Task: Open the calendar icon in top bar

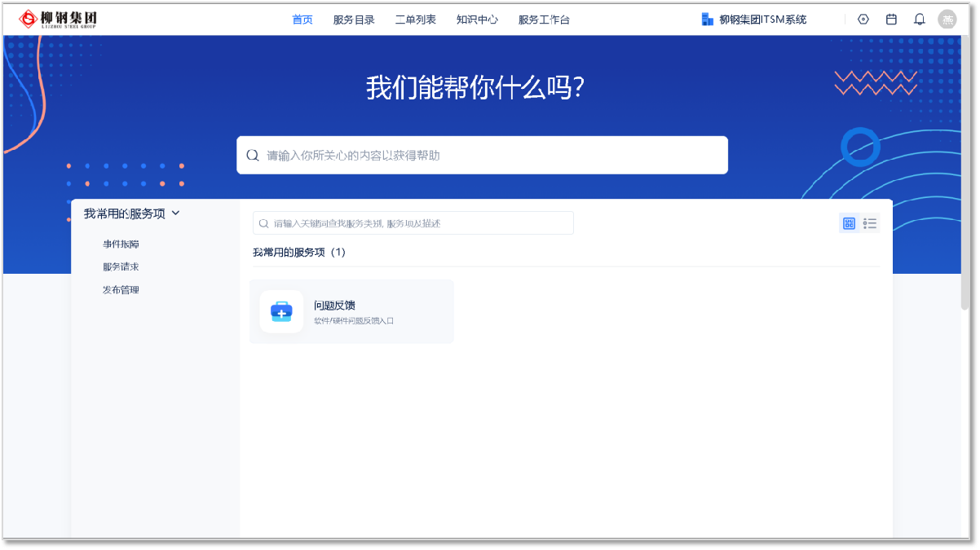Action: (x=891, y=20)
